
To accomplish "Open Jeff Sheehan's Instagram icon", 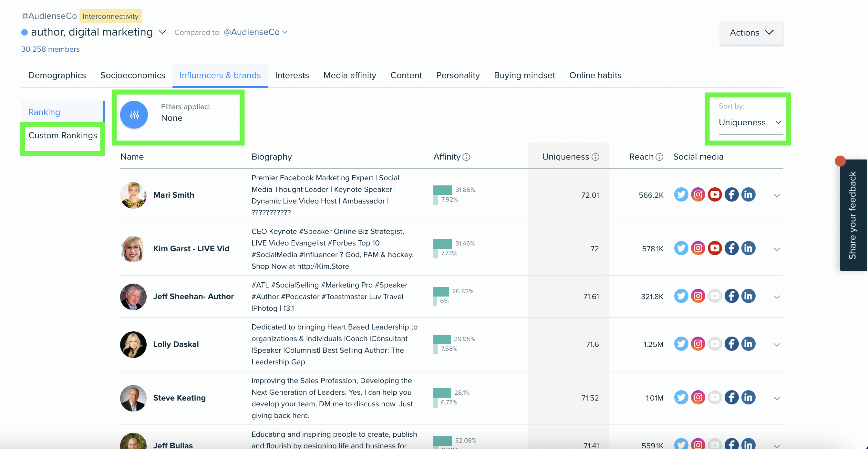I will point(698,296).
